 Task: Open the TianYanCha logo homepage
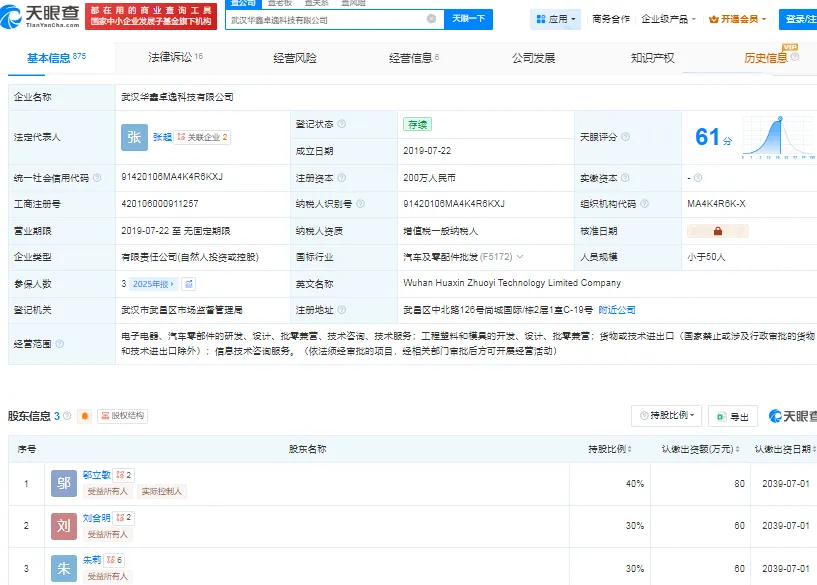tap(40, 17)
